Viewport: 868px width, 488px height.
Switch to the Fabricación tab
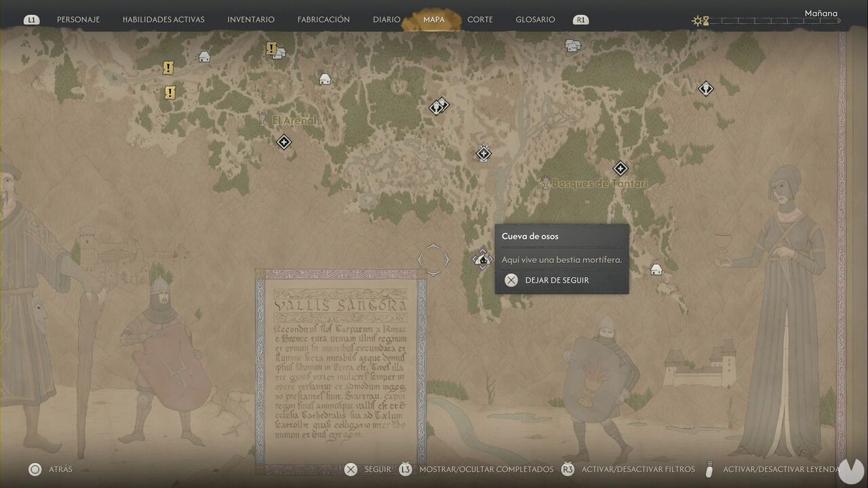click(x=323, y=20)
